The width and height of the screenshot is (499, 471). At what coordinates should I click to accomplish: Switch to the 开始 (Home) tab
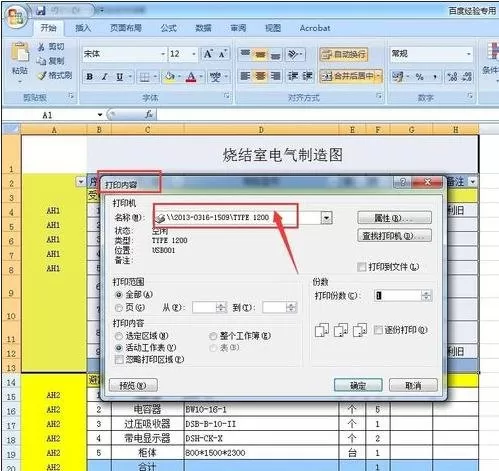tap(48, 28)
